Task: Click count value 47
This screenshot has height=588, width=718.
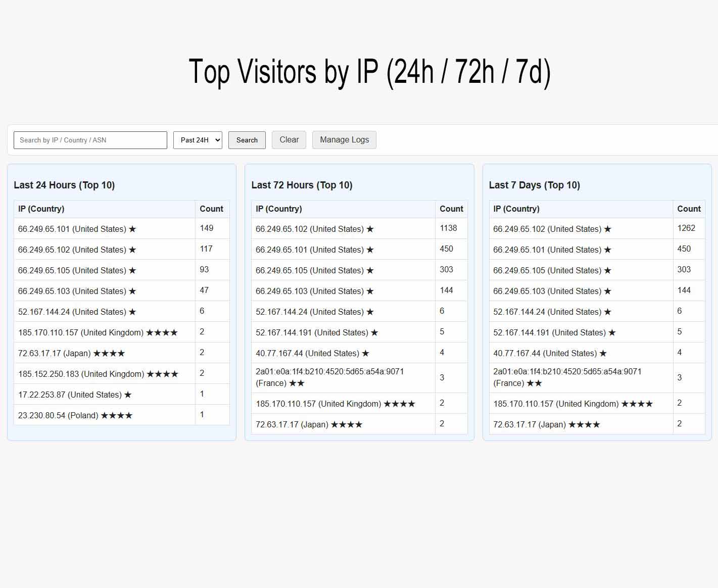Action: pyautogui.click(x=204, y=290)
